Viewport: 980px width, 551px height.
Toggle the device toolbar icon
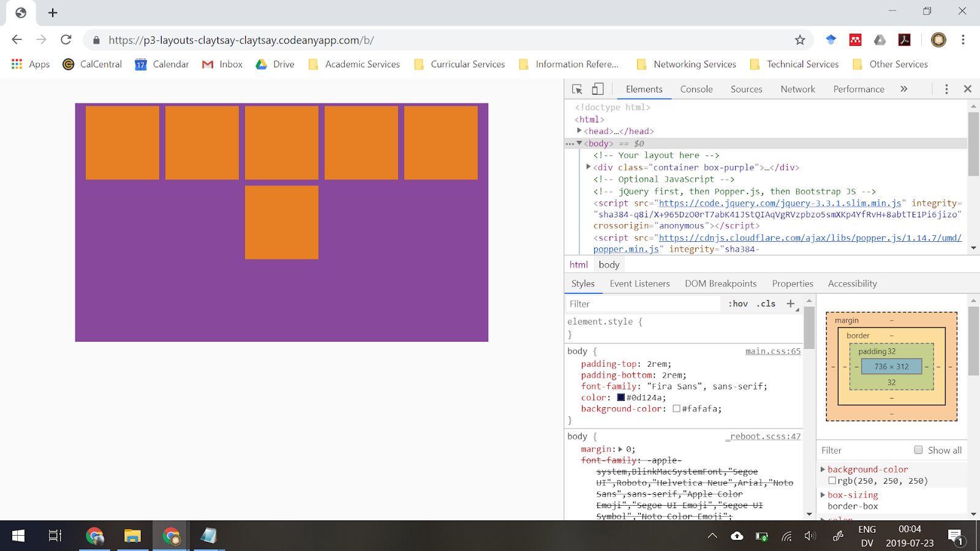point(598,89)
